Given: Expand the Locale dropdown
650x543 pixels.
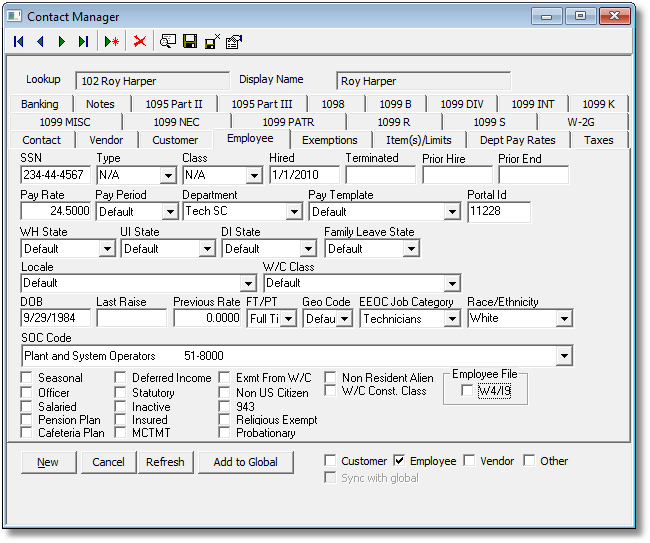Looking at the screenshot, I should pos(248,284).
